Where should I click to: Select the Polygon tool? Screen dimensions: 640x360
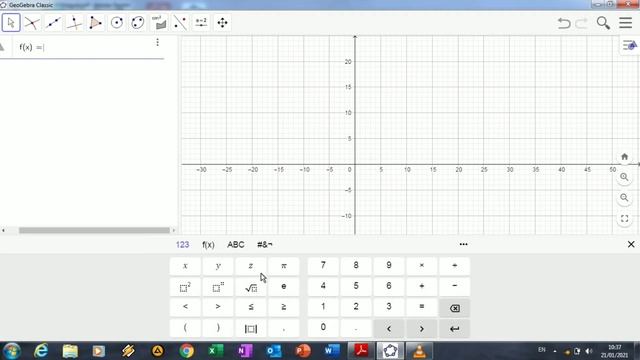[96, 22]
